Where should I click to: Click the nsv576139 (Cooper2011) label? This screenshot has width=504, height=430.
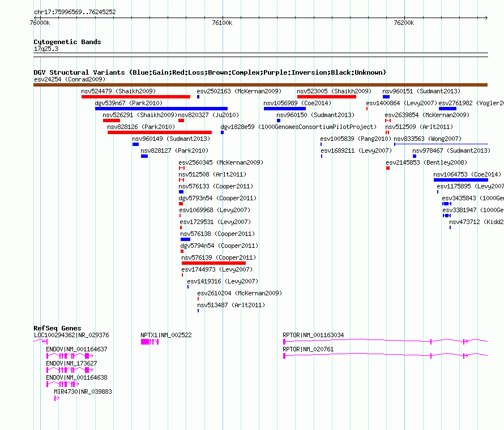tap(219, 257)
